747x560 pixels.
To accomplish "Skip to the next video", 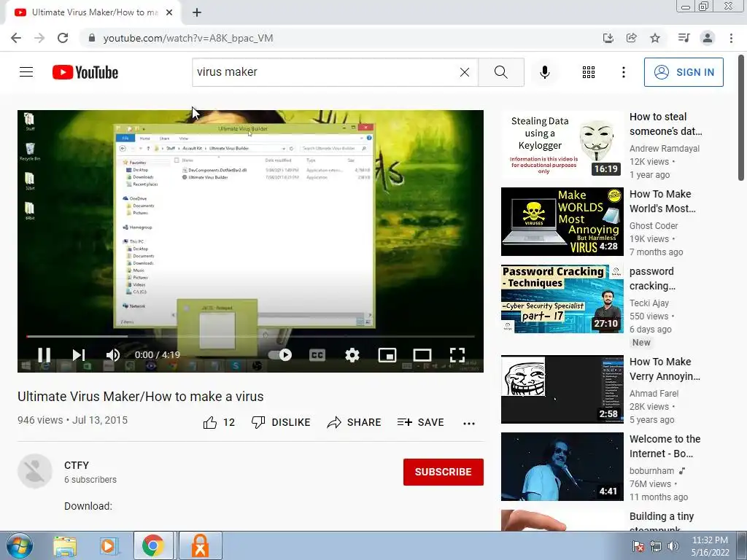I will [x=79, y=355].
